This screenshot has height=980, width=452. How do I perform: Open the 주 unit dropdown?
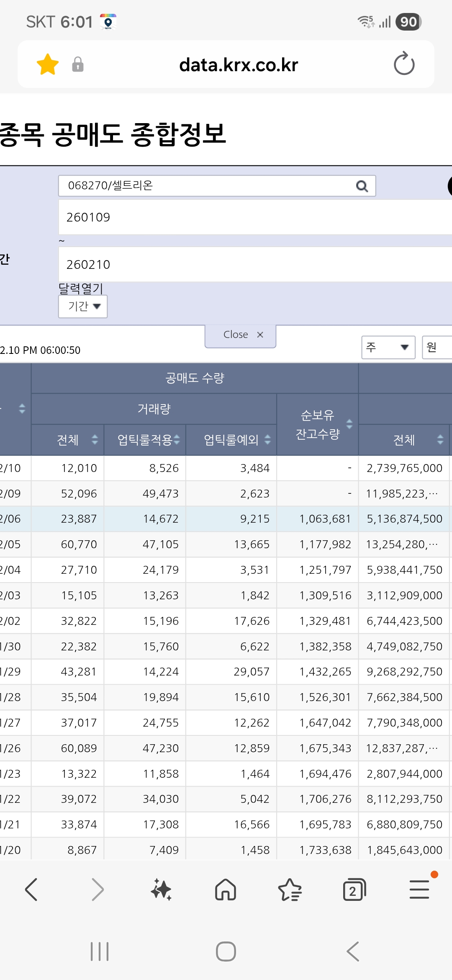[x=388, y=347]
